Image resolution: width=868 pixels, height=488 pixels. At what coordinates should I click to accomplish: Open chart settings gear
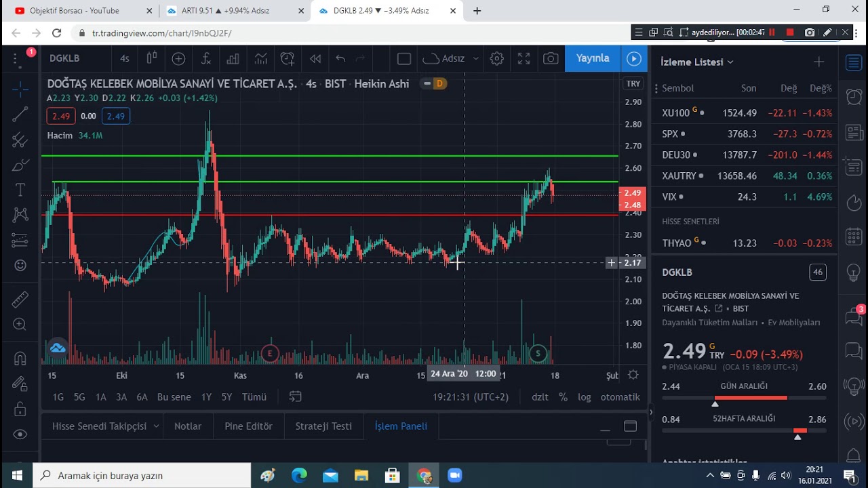click(x=496, y=58)
